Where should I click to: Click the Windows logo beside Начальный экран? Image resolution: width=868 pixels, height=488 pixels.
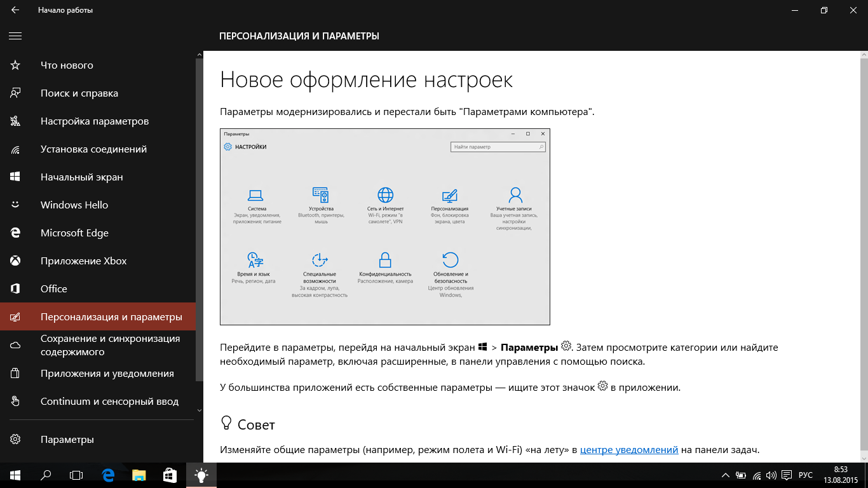coord(15,177)
